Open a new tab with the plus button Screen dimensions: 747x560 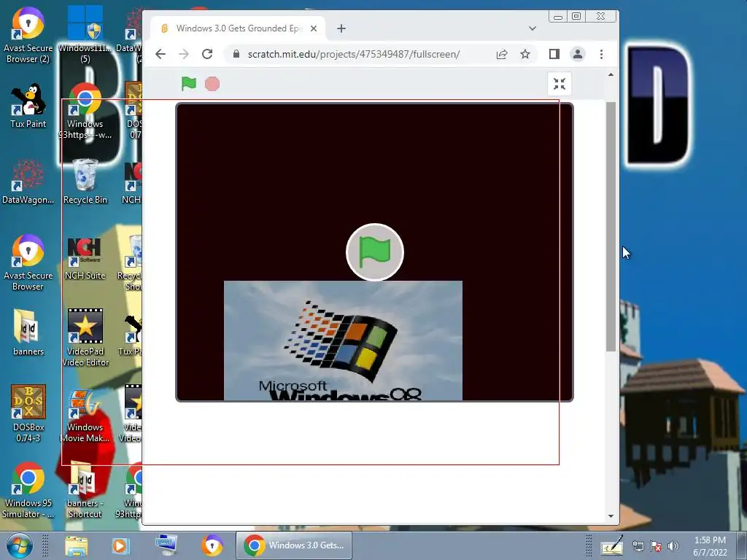[x=341, y=28]
